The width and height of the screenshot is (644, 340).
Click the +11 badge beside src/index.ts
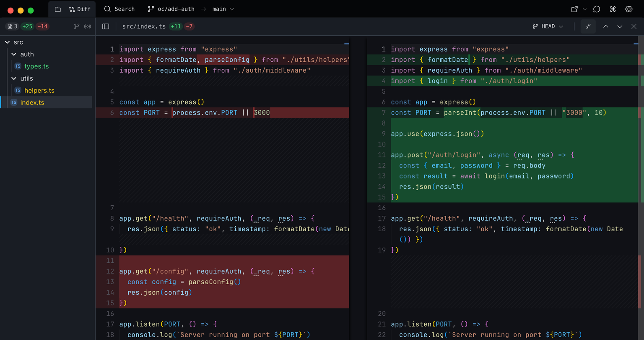click(x=176, y=26)
